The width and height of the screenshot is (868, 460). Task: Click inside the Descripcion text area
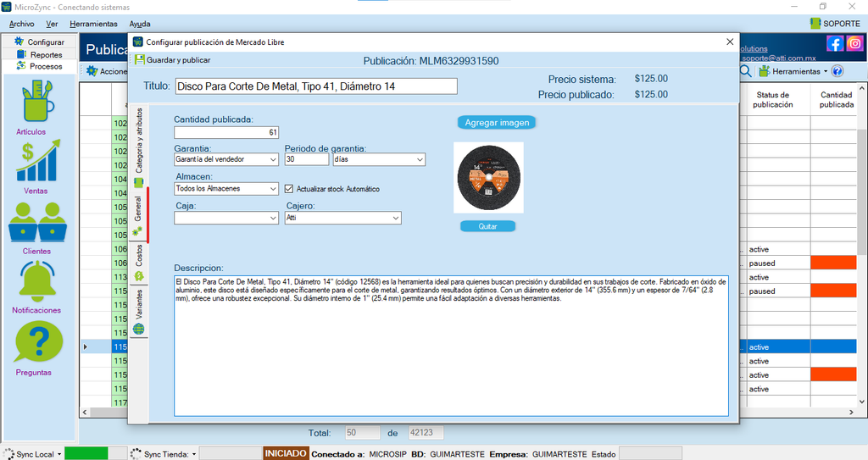click(451, 346)
